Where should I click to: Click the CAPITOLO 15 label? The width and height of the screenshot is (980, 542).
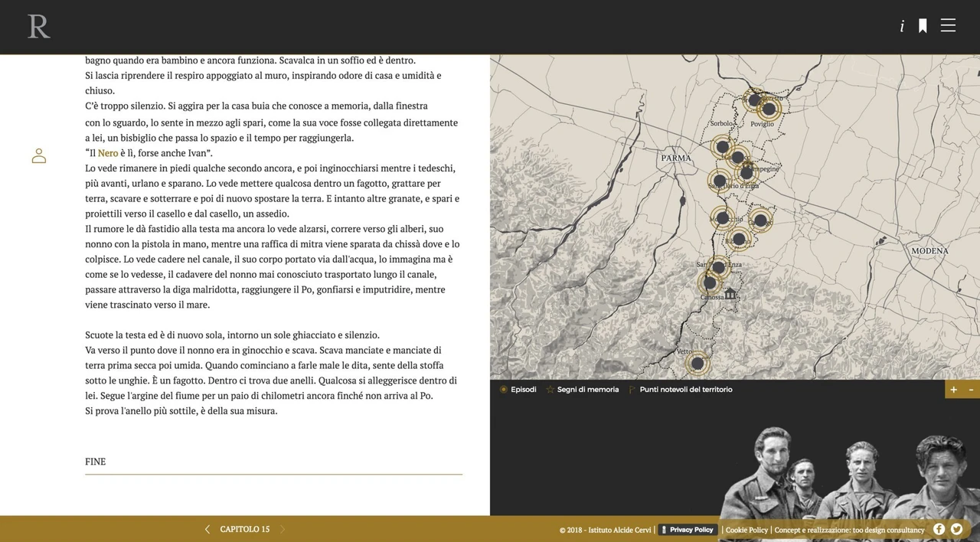coord(245,529)
